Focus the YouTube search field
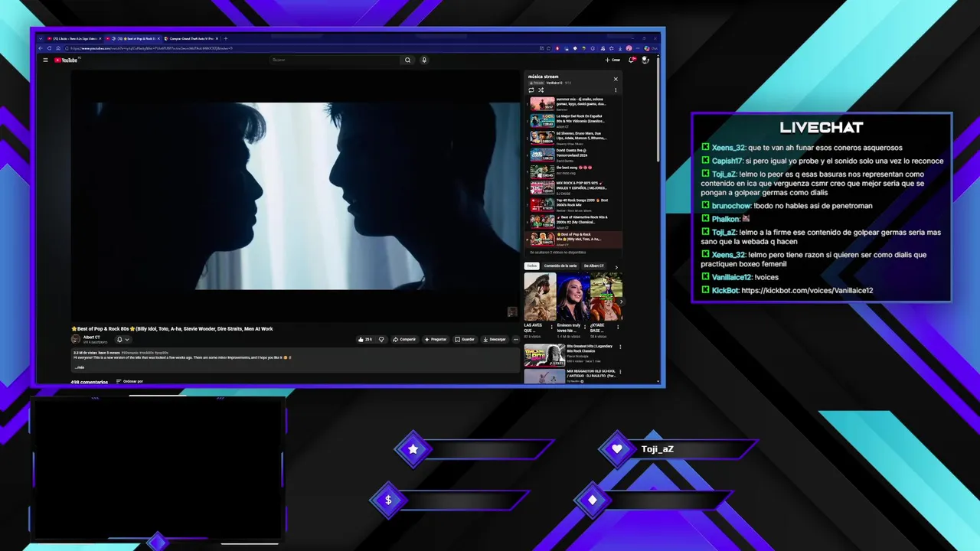 point(334,60)
